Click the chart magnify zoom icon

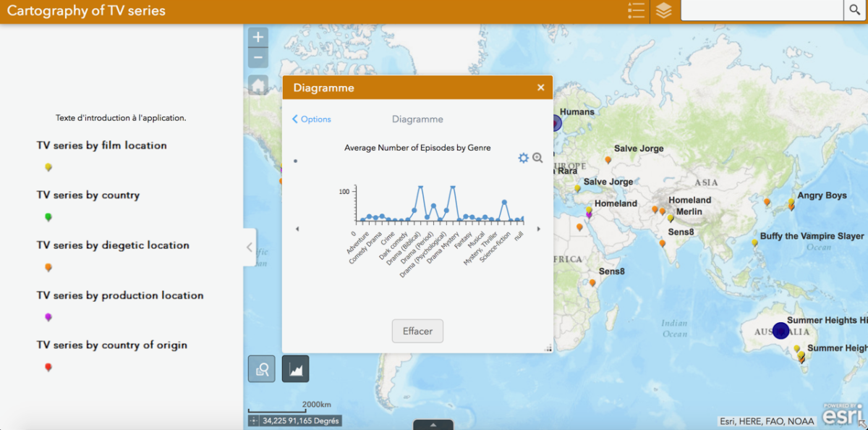pos(537,158)
